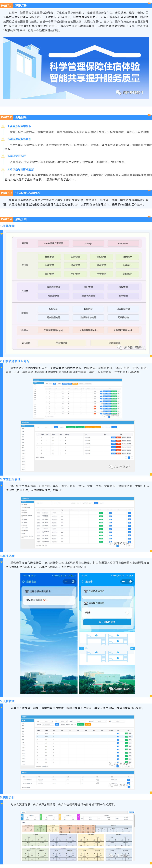Select the 宿舍资源管理 support-layer box
This screenshot has width=152, height=868.
(x=53, y=287)
